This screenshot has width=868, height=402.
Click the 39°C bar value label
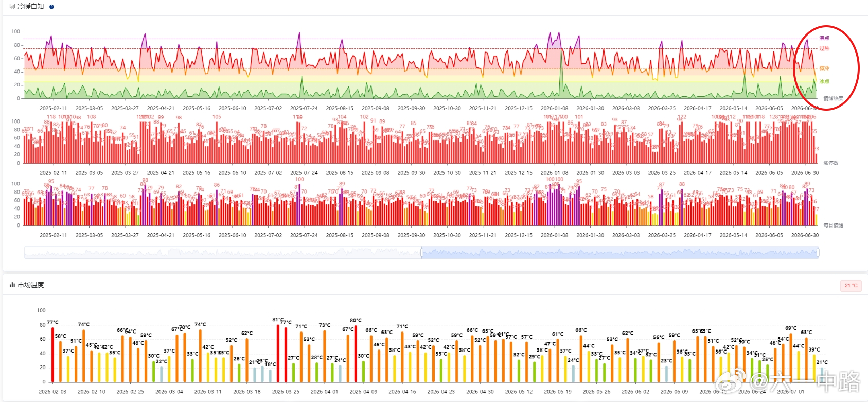click(x=814, y=349)
